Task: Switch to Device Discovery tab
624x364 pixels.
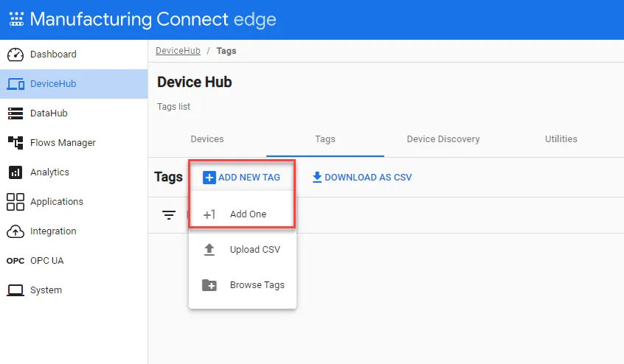Action: pos(443,139)
